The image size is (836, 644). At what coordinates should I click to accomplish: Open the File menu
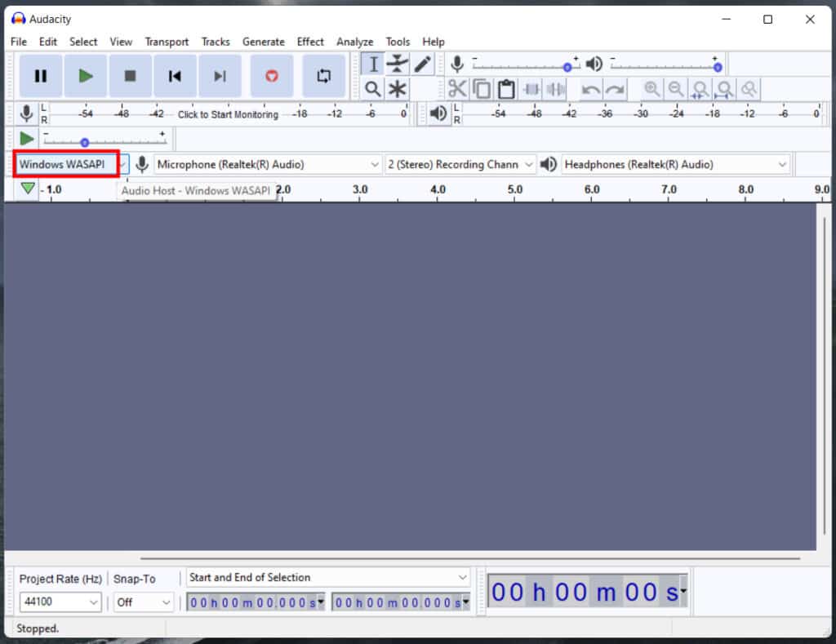(19, 42)
